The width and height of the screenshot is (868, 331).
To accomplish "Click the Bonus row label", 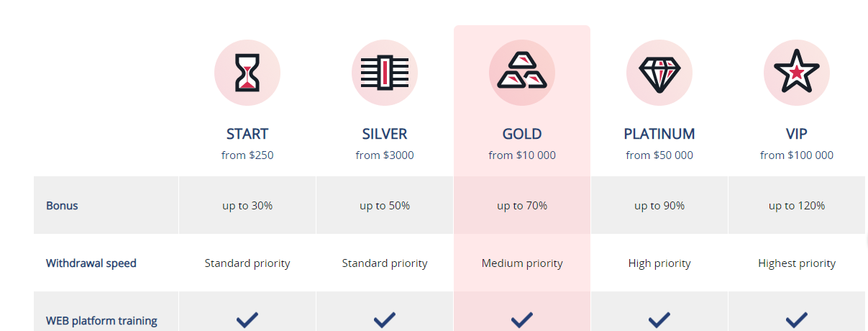I will (62, 206).
